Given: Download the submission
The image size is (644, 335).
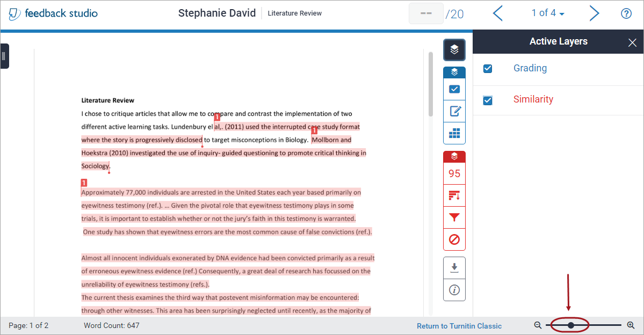Looking at the screenshot, I should 454,267.
